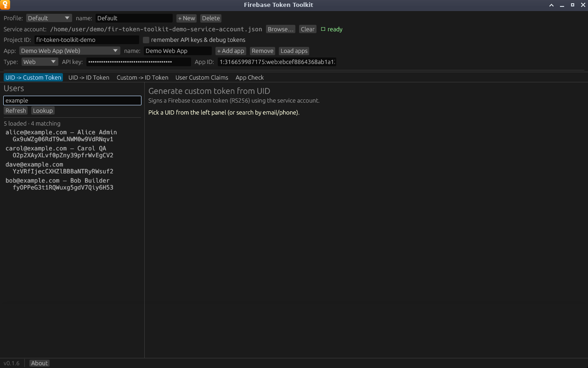Open the About dialog
588x368 pixels.
pyautogui.click(x=39, y=363)
